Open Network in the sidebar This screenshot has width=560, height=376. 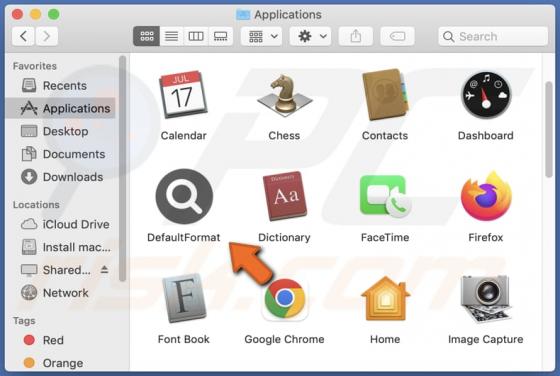[x=61, y=293]
